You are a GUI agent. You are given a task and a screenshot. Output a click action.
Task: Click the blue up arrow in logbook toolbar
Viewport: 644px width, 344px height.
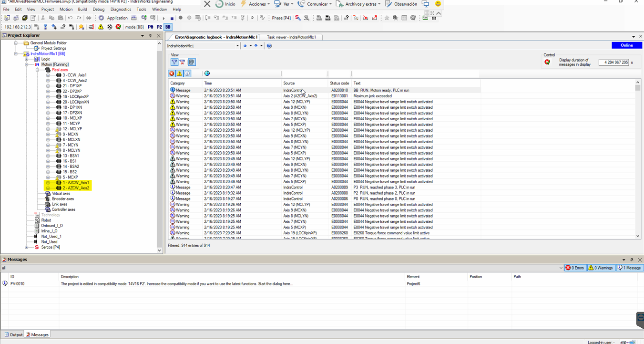tap(245, 46)
